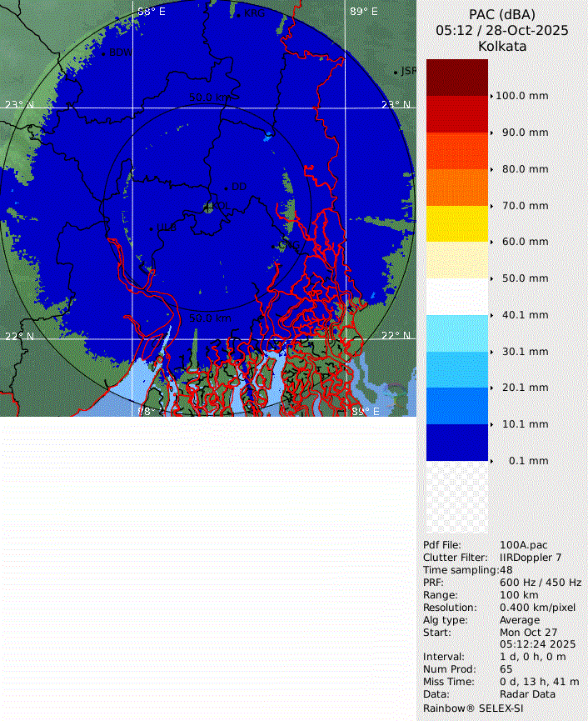588x721 pixels.
Task: Select the yellow 60.0 mm legend color
Action: [456, 223]
